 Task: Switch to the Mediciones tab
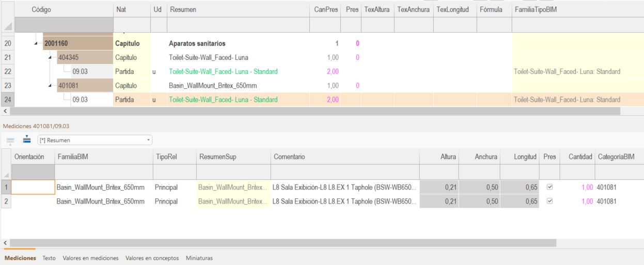coord(20,258)
